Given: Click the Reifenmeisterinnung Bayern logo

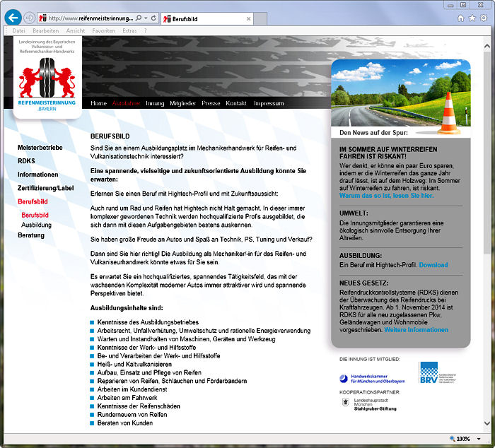Looking at the screenshot, I should tap(47, 77).
